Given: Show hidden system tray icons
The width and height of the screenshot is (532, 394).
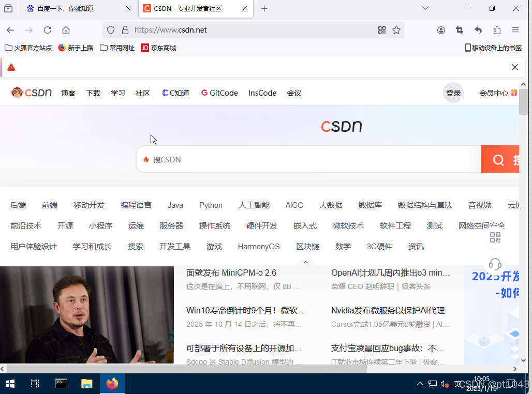Looking at the screenshot, I should [420, 384].
